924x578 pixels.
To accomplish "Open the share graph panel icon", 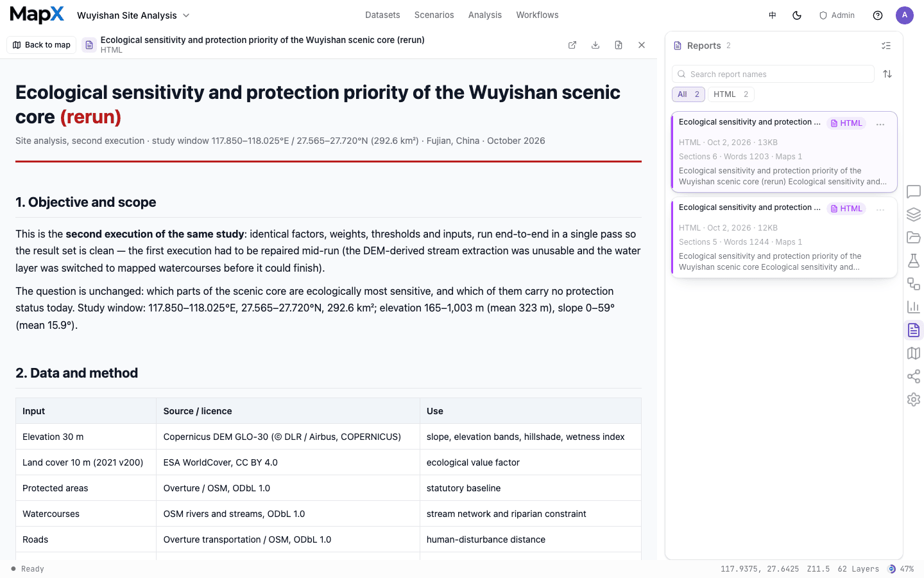I will (x=914, y=376).
